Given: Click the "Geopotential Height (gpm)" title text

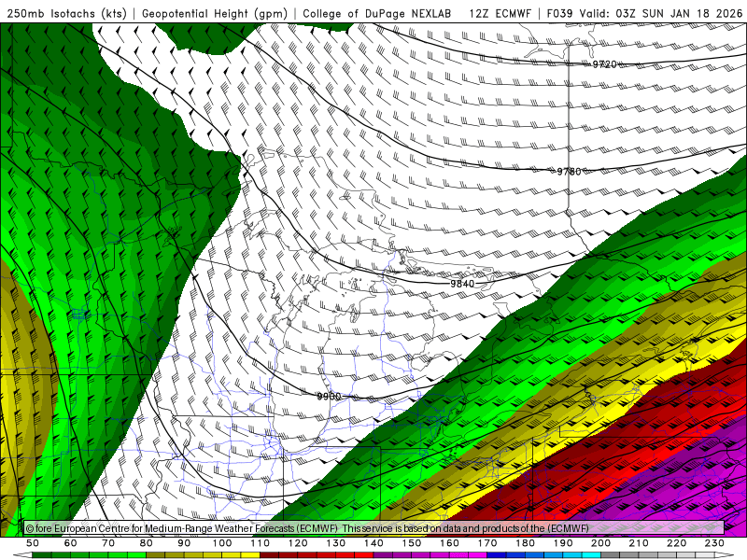Looking at the screenshot, I should point(215,13).
